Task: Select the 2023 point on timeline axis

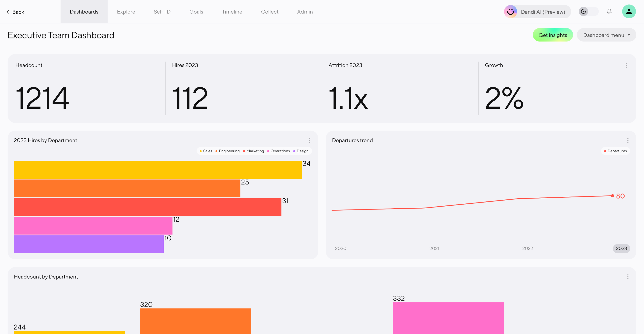Action: click(621, 248)
